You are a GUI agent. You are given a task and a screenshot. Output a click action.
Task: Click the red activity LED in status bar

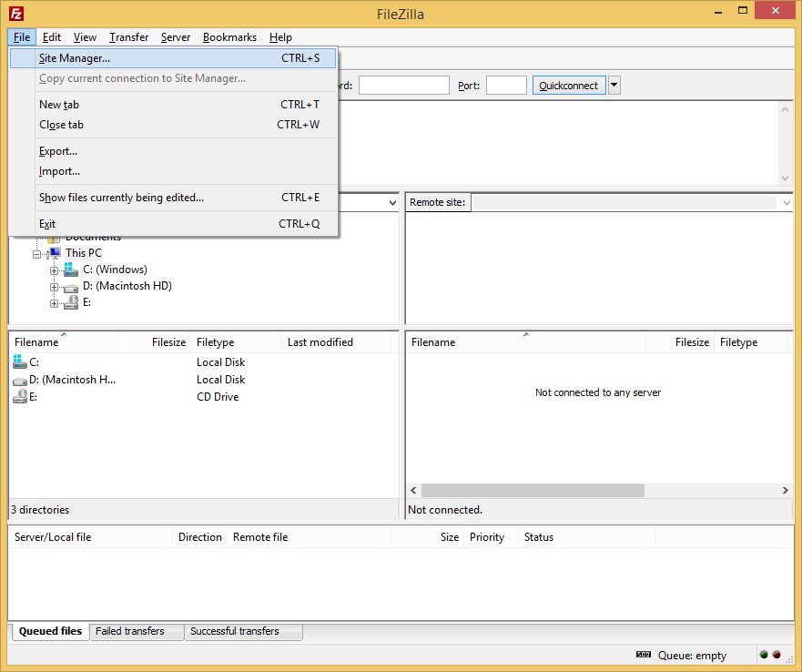pyautogui.click(x=777, y=655)
